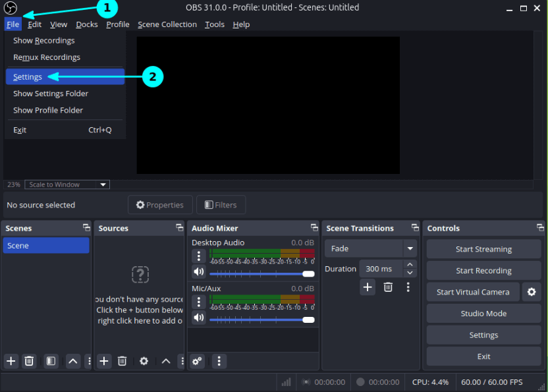Screen dimensions: 548x392
Task: Pop out the Sources dock
Action: [179, 228]
